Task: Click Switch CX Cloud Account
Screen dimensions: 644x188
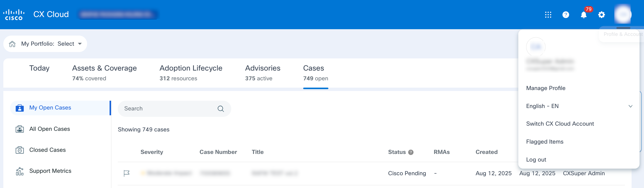Action: click(x=560, y=124)
